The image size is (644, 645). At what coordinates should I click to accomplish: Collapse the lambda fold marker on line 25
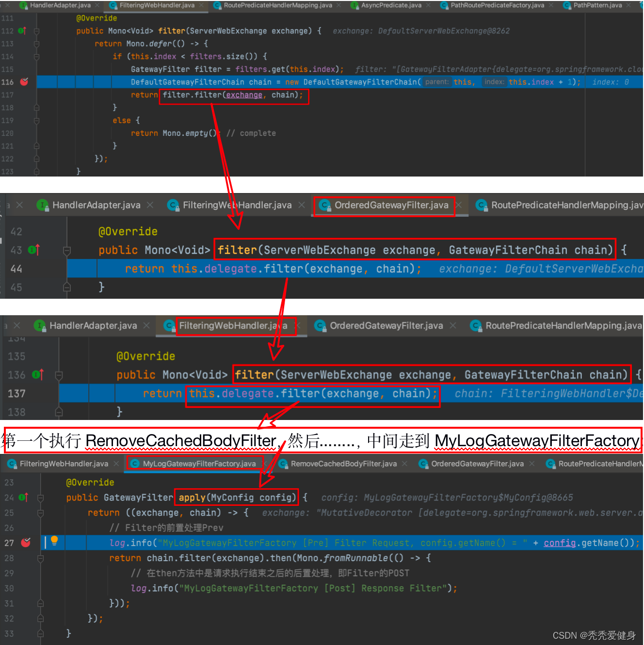(x=40, y=513)
